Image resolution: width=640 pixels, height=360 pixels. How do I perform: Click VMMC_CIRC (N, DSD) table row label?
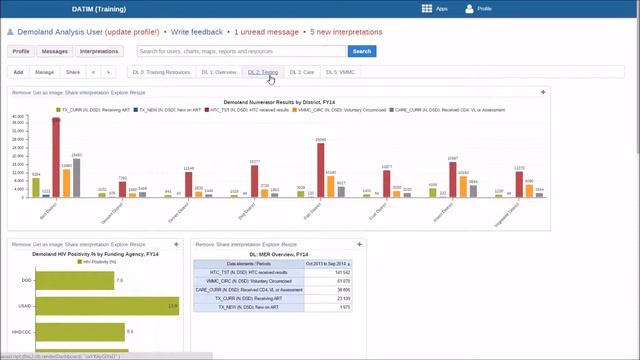coord(249,281)
